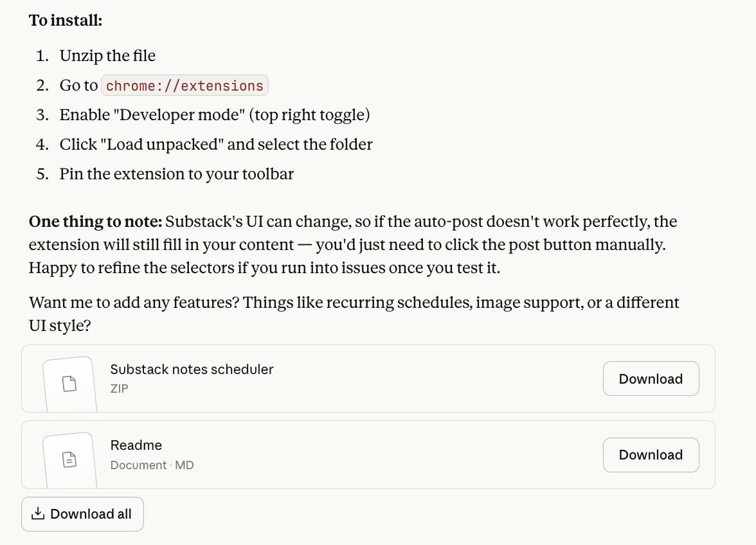Click the Happy to refine the selectors sentence

click(264, 267)
